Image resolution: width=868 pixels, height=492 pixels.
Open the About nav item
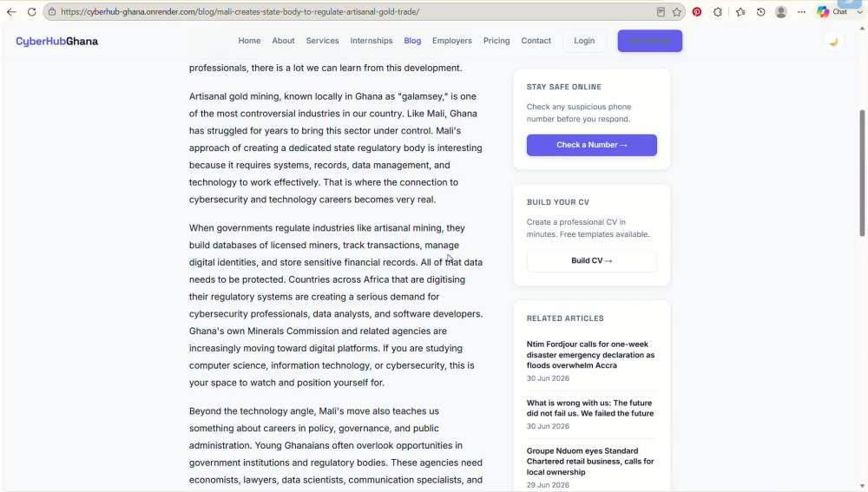283,41
